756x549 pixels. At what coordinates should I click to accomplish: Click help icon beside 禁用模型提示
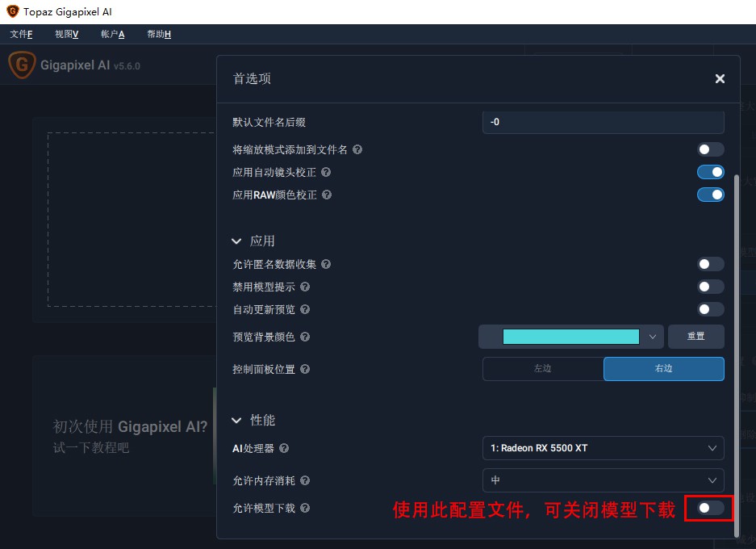click(305, 287)
